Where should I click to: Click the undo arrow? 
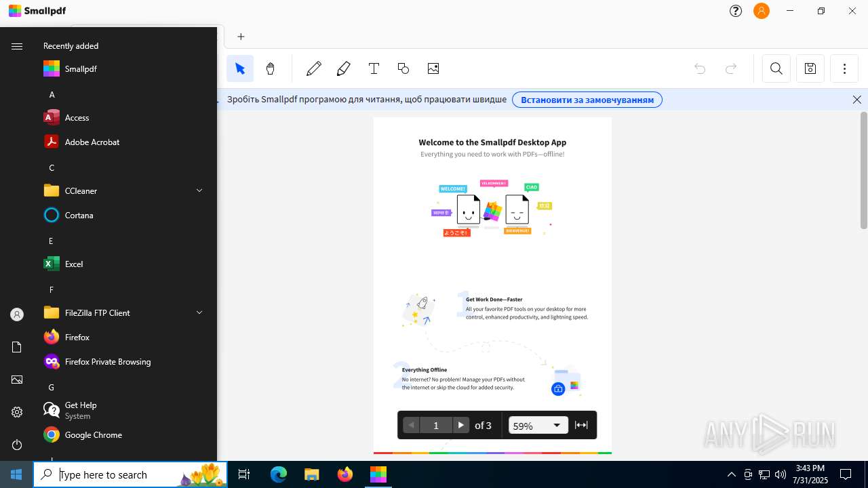700,68
